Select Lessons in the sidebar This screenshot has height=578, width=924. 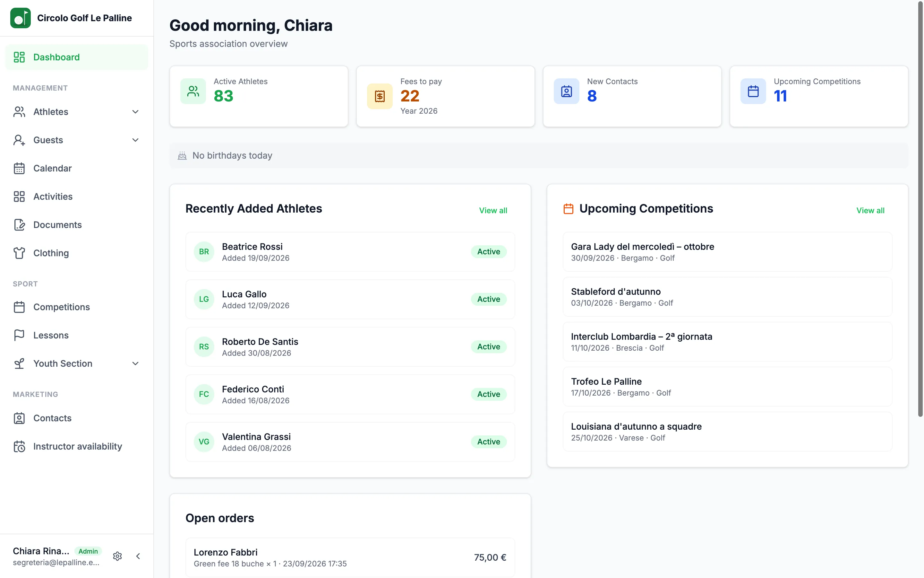77,335
